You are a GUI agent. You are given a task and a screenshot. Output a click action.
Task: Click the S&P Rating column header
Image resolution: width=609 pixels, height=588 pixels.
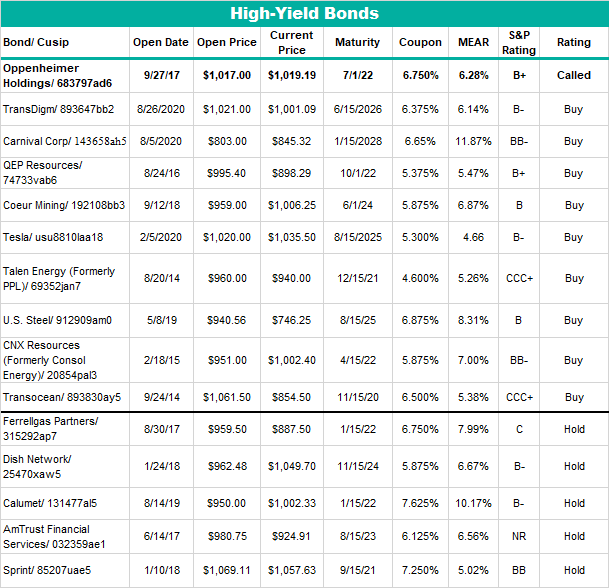tap(519, 42)
